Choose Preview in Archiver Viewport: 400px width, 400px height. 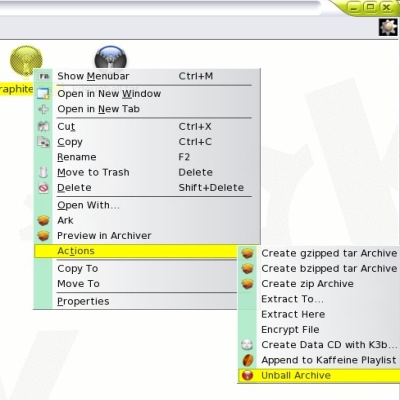tap(147, 236)
